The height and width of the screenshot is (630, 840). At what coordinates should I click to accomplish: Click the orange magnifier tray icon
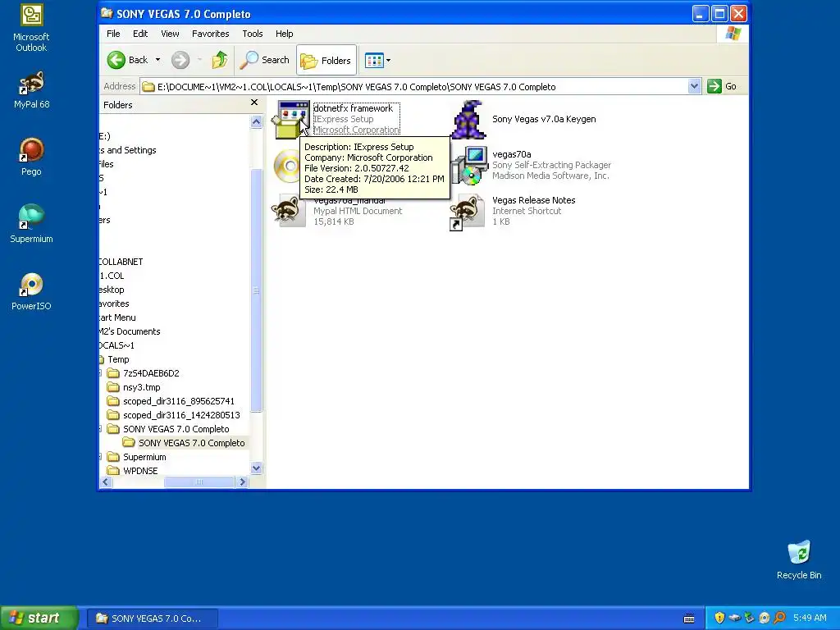779,618
